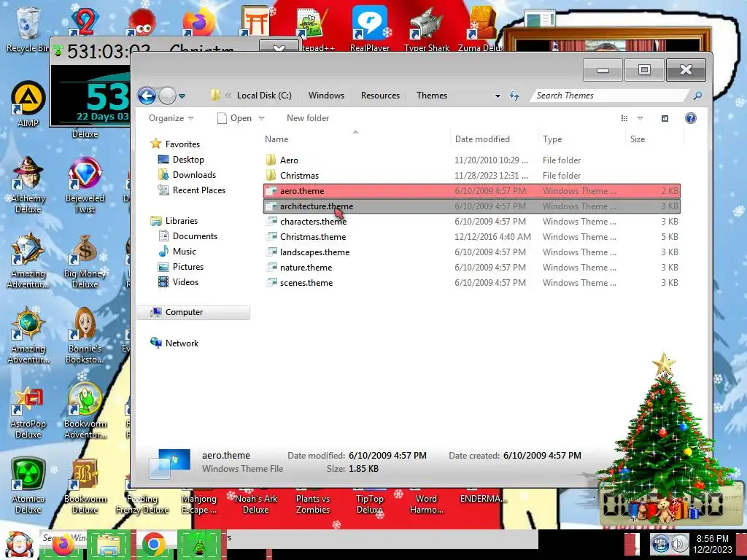Open the Bookworm Adventures shortcut
747x560 pixels.
point(85,411)
